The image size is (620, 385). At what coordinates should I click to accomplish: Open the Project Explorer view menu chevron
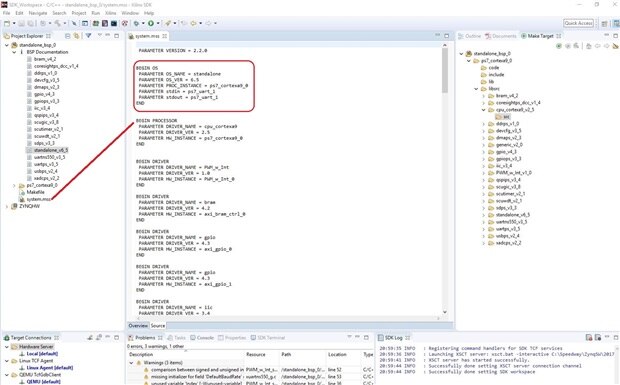[100, 36]
